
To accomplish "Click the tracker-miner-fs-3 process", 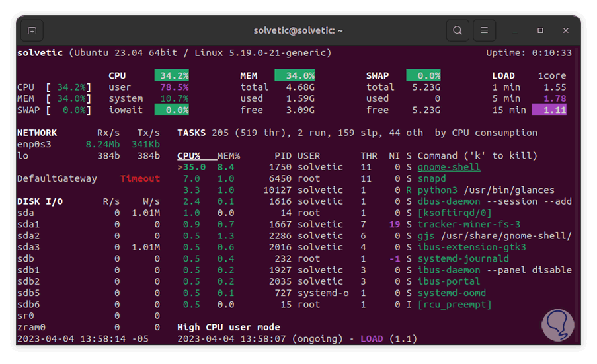I will click(x=469, y=224).
